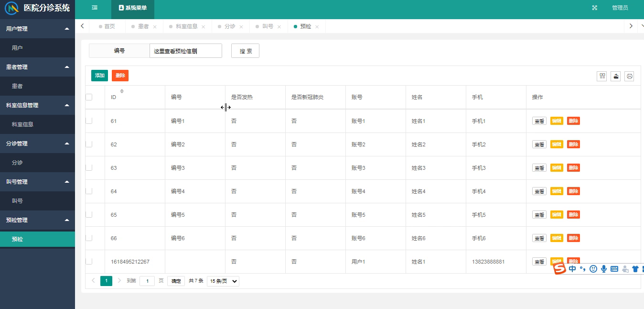Switch to the 患者 tab
The width and height of the screenshot is (644, 309).
point(143,26)
